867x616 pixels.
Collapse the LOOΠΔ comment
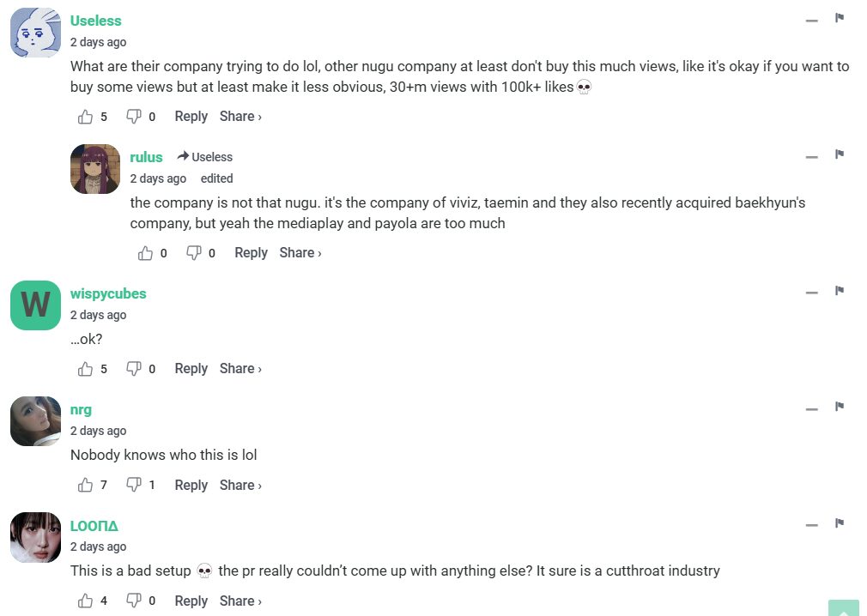tap(811, 524)
